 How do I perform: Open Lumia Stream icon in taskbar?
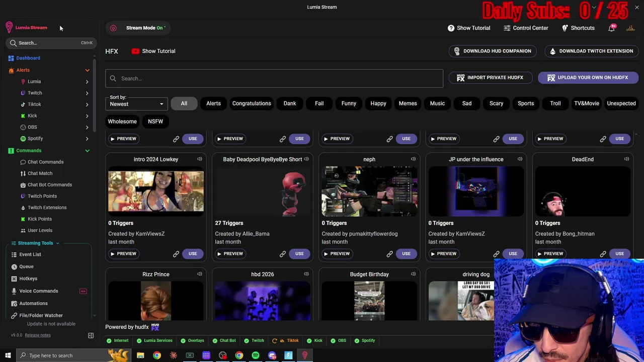point(304,355)
